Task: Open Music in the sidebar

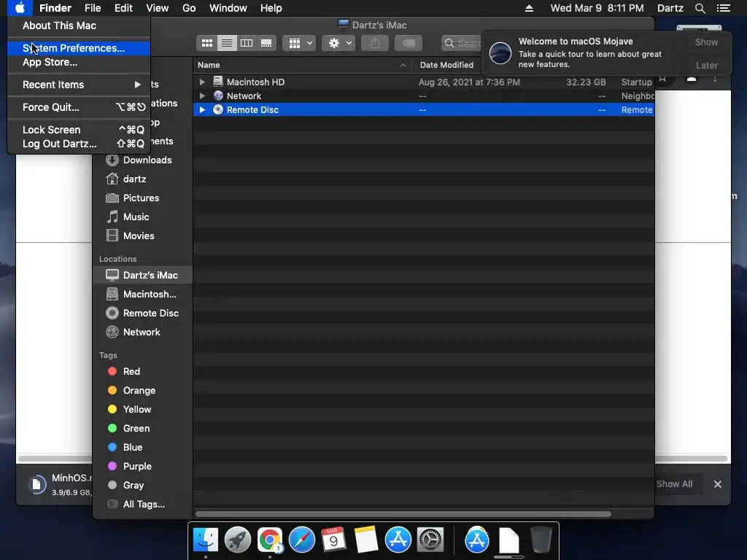Action: [142, 217]
